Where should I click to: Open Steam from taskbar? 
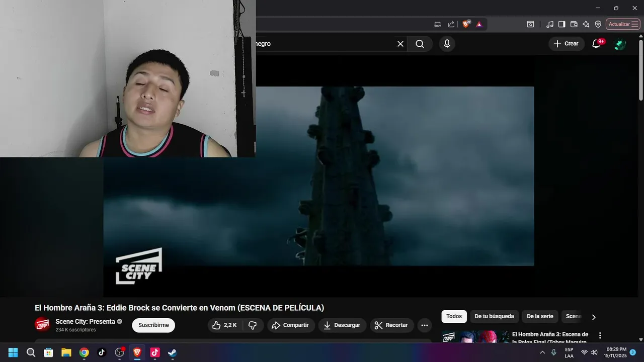(x=172, y=352)
